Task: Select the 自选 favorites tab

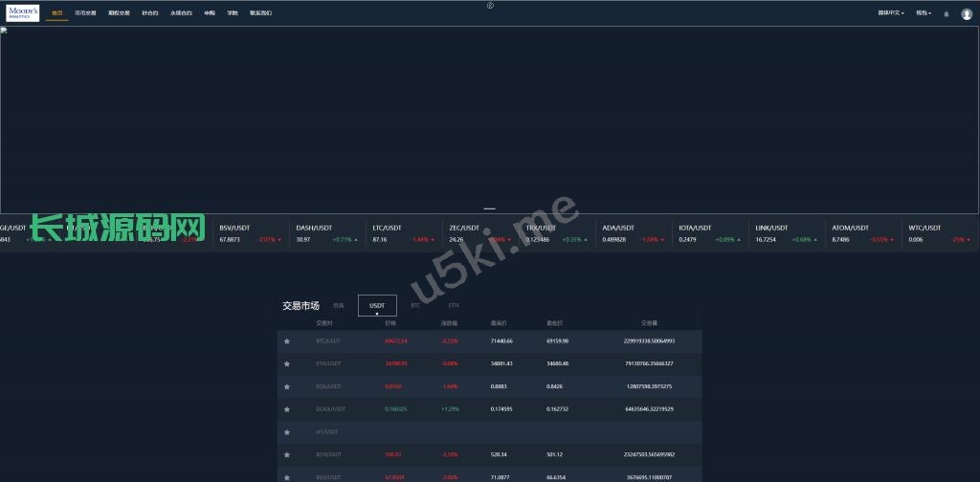Action: coord(338,305)
